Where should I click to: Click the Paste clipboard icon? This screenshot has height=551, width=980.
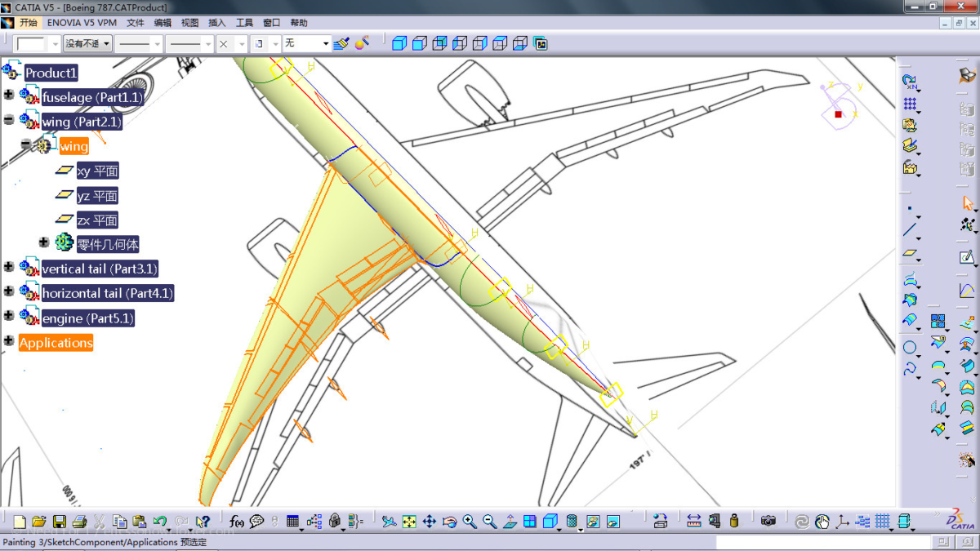140,521
